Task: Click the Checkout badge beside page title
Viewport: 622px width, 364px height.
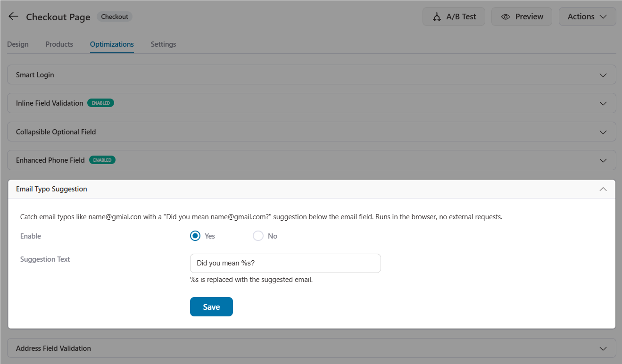Action: [115, 17]
